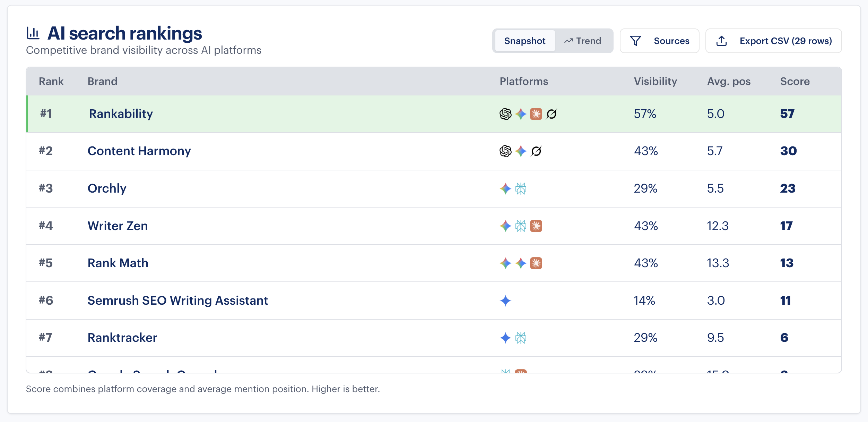Image resolution: width=868 pixels, height=422 pixels.
Task: Click Content Harmony's 43% visibility value
Action: (646, 151)
